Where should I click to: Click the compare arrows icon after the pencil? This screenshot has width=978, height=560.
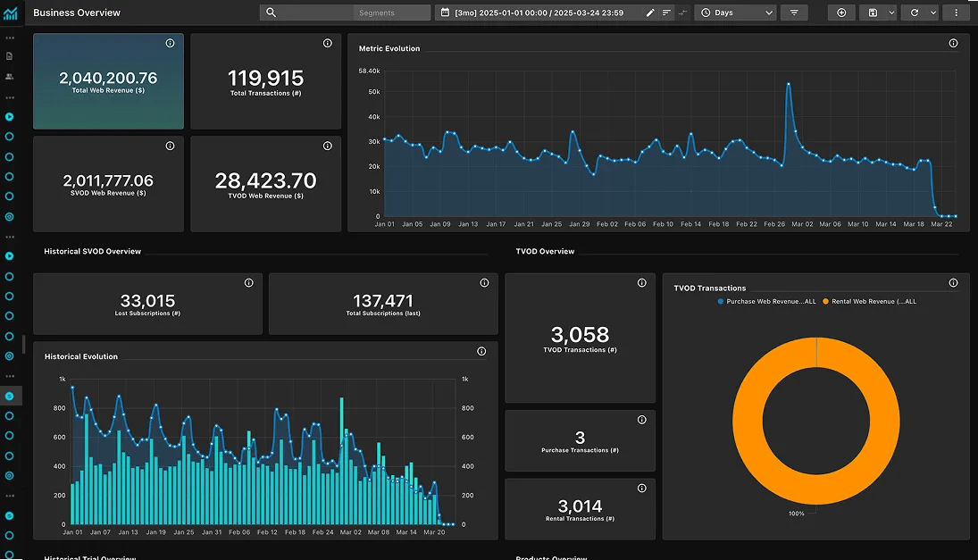[x=682, y=13]
